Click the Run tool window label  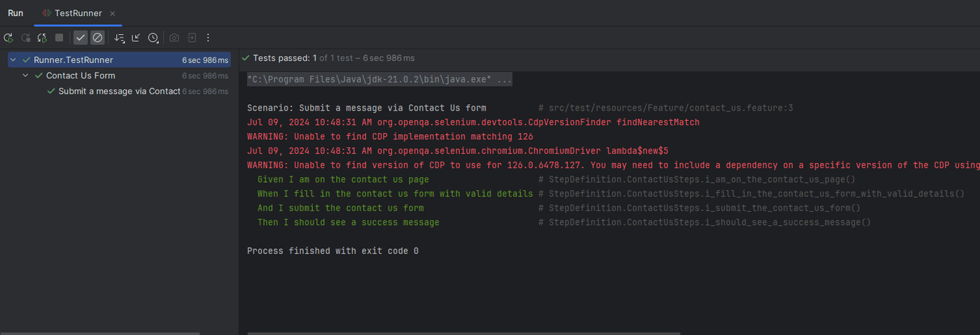click(x=15, y=13)
